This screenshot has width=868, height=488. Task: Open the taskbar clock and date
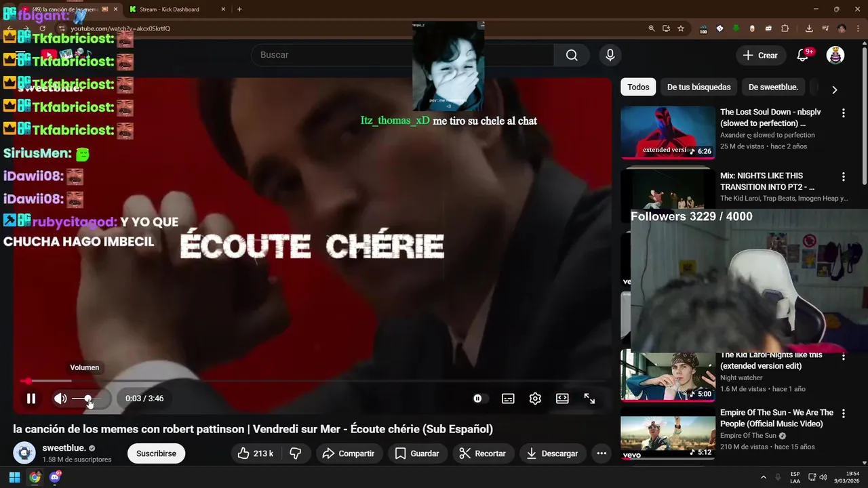point(847,477)
